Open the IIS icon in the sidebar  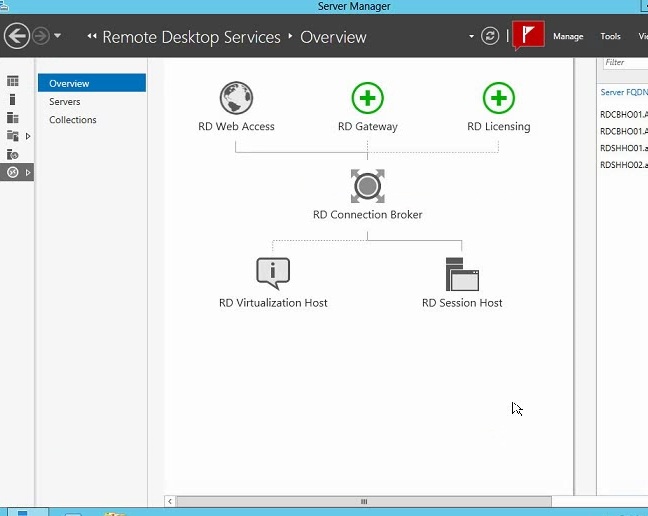point(12,154)
